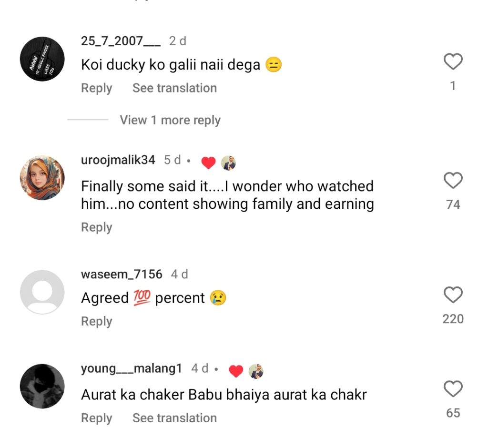The height and width of the screenshot is (448, 488).
Task: See translation of the ducky comment
Action: tap(174, 88)
